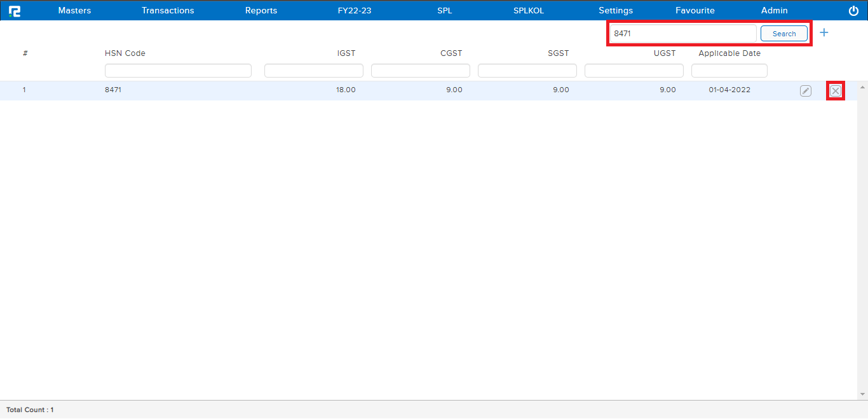Open the Transactions menu
This screenshot has height=419, width=868.
(168, 11)
